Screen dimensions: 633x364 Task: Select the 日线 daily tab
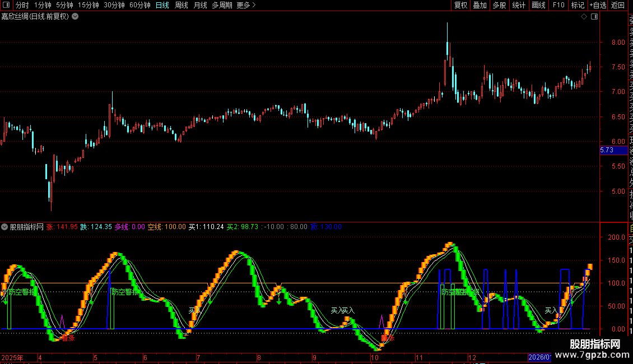[162, 6]
